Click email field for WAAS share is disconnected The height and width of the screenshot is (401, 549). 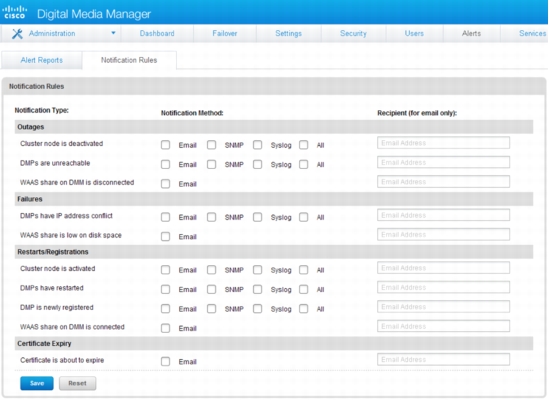click(443, 182)
